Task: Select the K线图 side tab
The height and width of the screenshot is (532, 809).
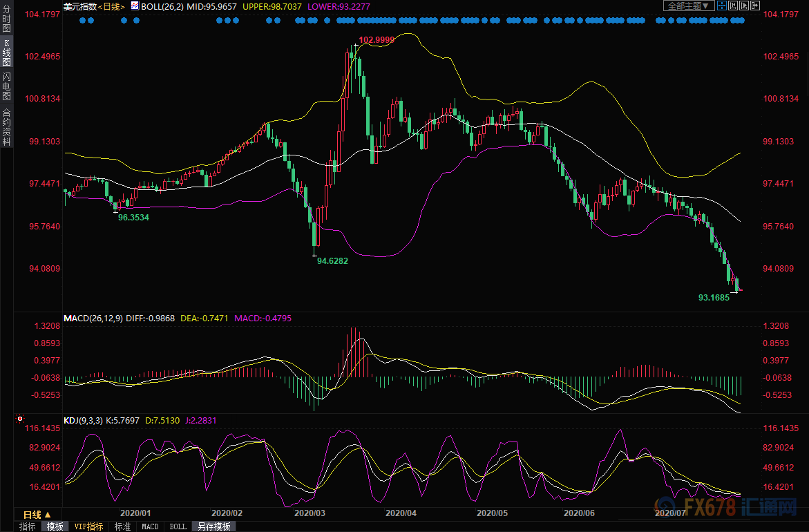Action: coord(7,53)
